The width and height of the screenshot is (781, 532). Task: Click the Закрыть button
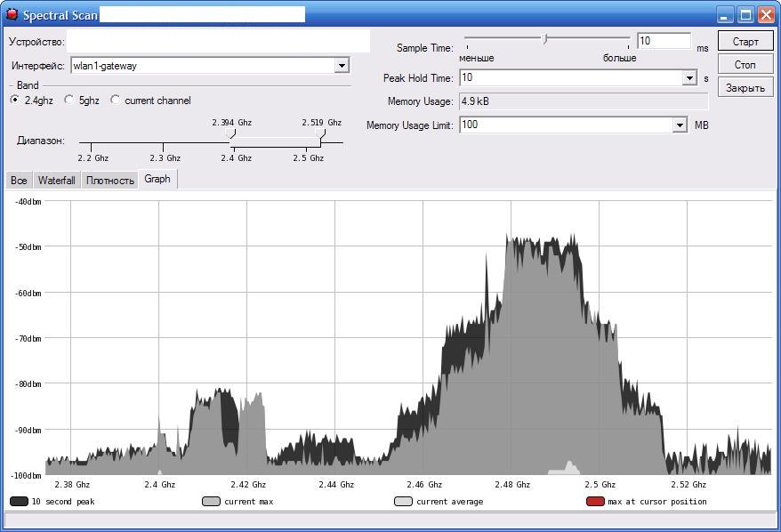click(745, 88)
